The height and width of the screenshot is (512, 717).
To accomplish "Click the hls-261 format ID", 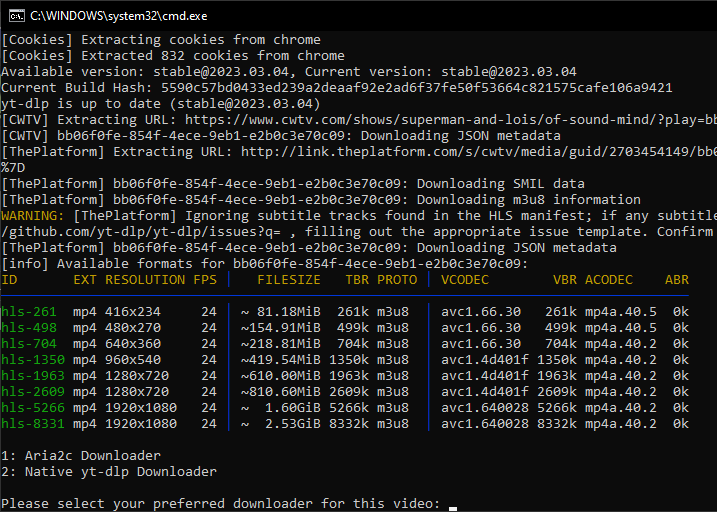I will [29, 312].
